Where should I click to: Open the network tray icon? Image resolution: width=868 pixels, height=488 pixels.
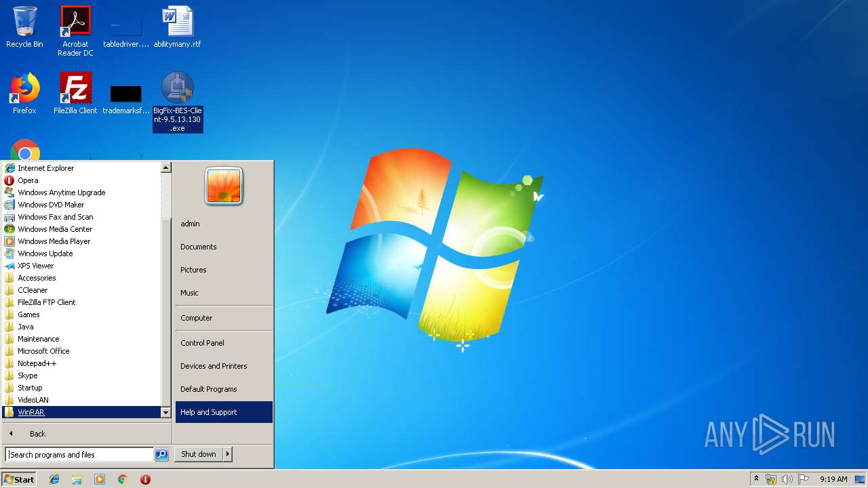tap(771, 479)
